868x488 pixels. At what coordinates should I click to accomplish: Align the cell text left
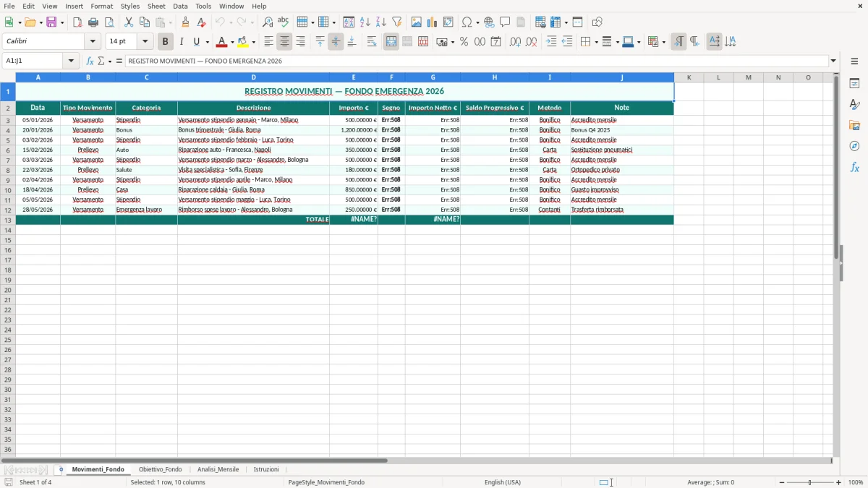click(268, 42)
